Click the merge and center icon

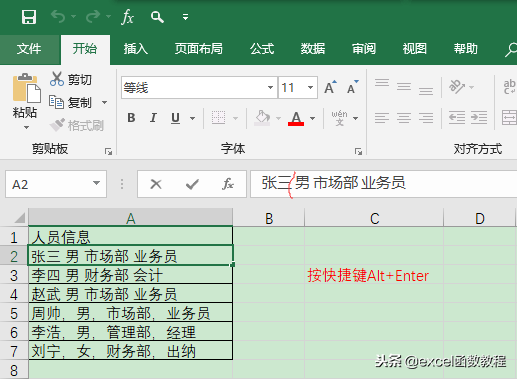[509, 118]
